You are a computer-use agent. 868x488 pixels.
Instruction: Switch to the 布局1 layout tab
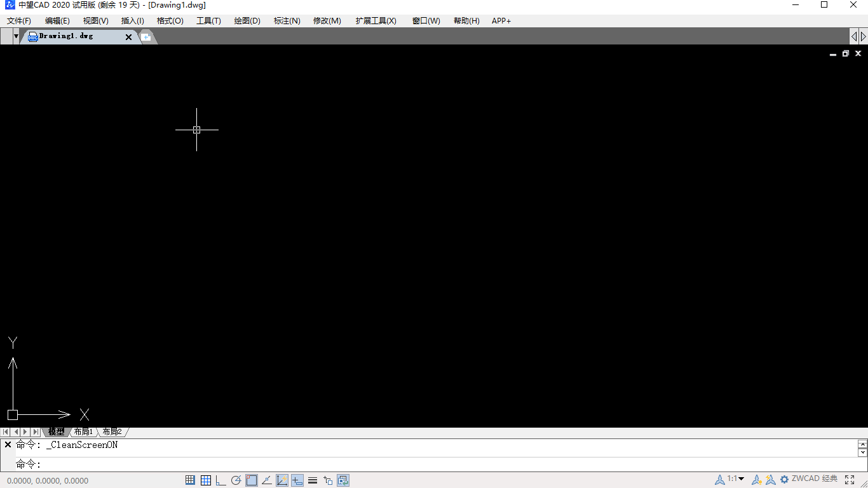coord(83,432)
